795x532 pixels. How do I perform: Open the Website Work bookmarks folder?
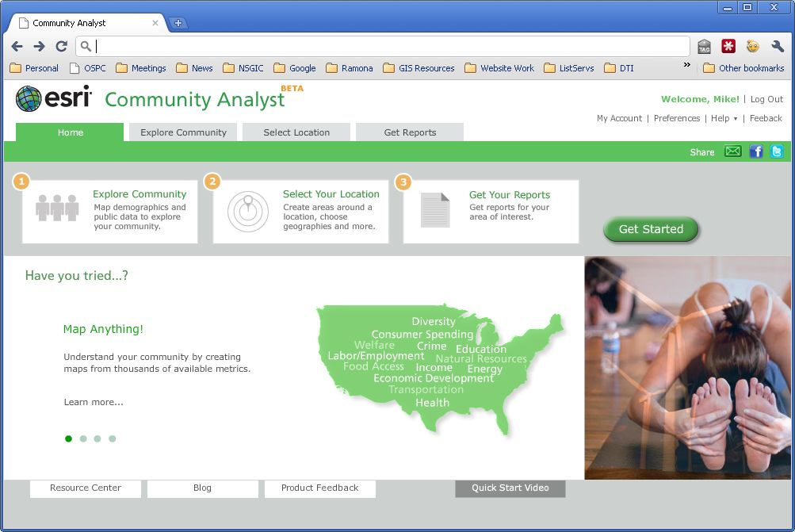(x=499, y=68)
